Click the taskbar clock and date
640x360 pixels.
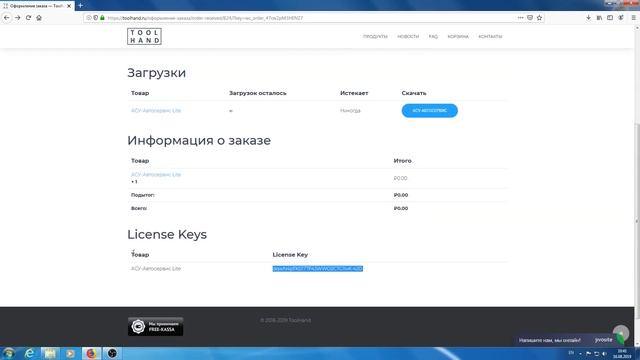[622, 353]
